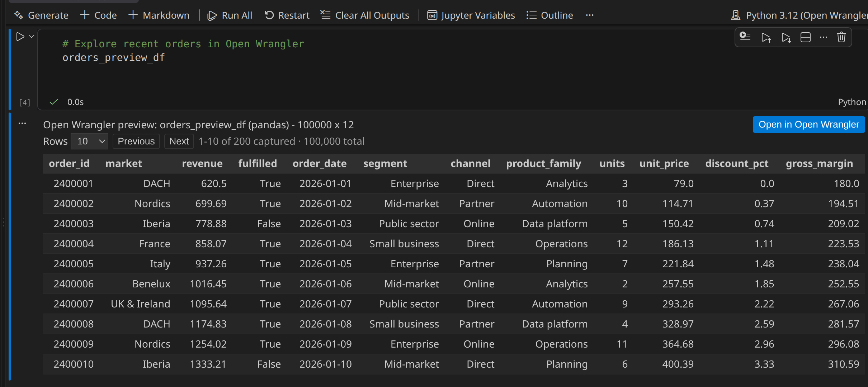The height and width of the screenshot is (387, 868).
Task: Click the execution count [4] label
Action: 24,102
